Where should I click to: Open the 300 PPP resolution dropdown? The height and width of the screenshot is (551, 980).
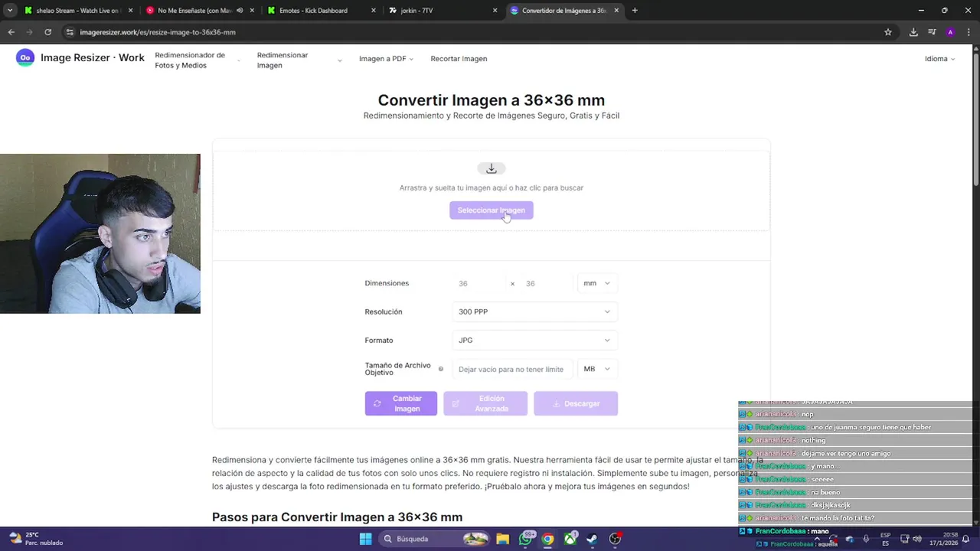[x=534, y=311]
